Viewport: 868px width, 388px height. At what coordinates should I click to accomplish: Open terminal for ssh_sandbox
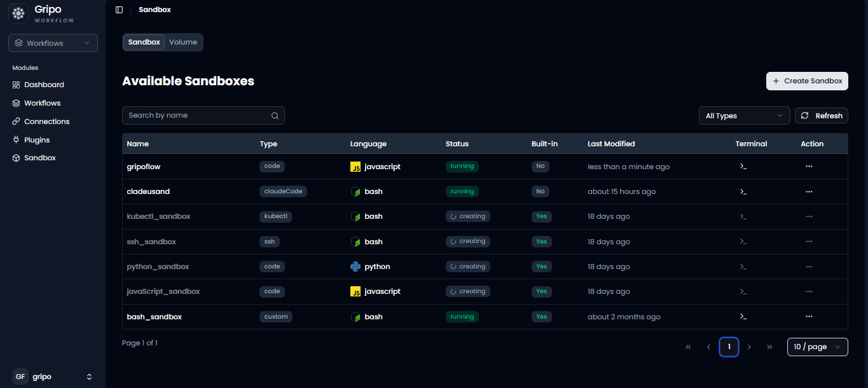pos(743,242)
